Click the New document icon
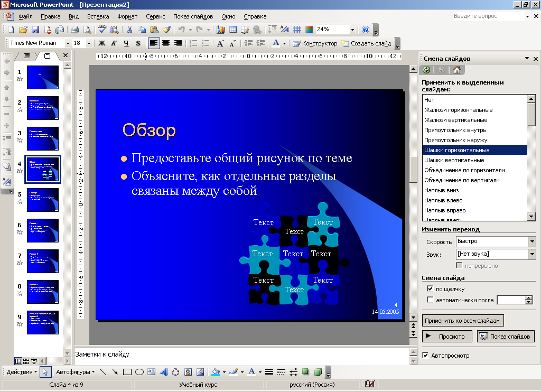The image size is (541, 392). tap(11, 30)
